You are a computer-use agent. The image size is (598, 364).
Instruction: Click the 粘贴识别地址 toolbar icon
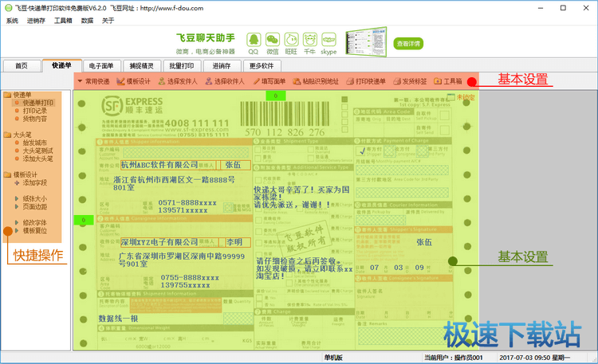coord(297,81)
